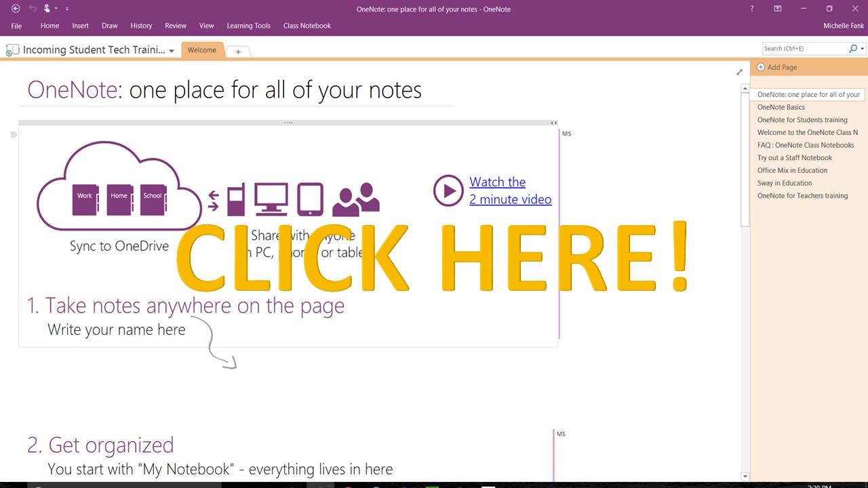
Task: Click the circular play video icon
Action: pyautogui.click(x=448, y=190)
